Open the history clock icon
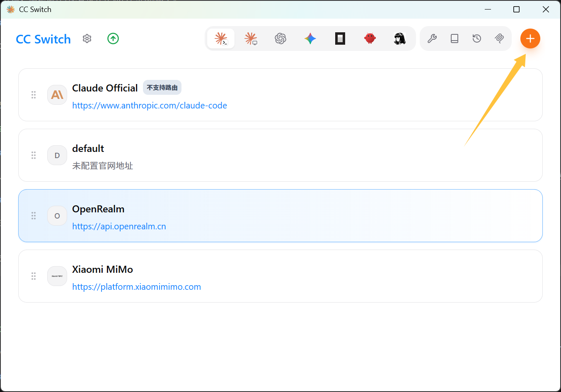 (x=477, y=38)
